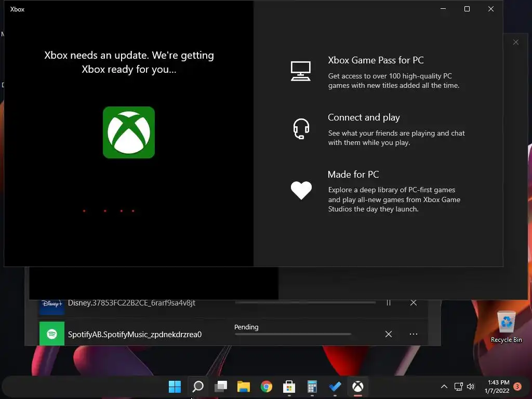Screen dimensions: 532x399
Task: Cancel the Spotify pending download
Action: point(389,334)
